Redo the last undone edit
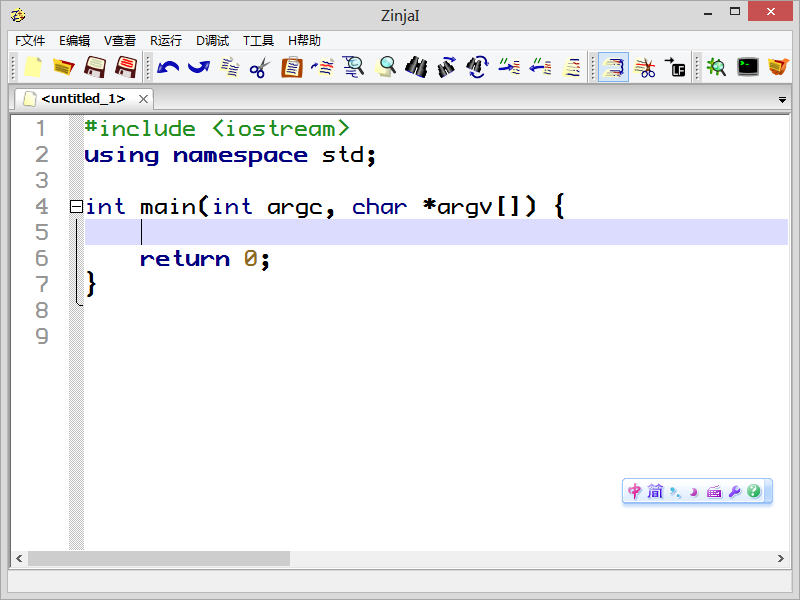 198,67
